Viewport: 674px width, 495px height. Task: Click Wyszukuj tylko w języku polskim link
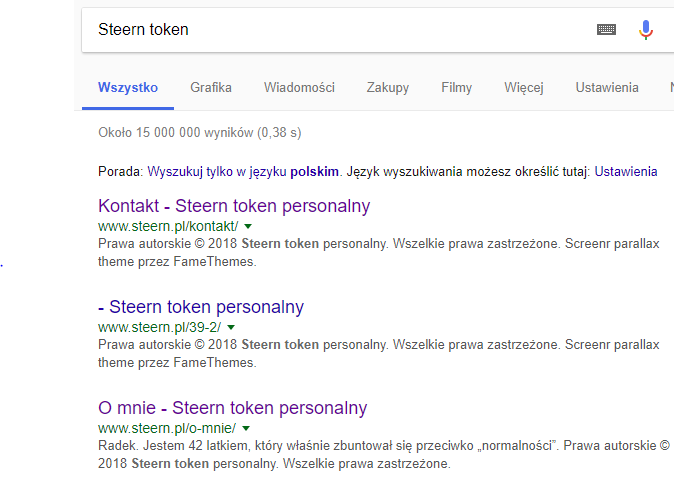[243, 172]
